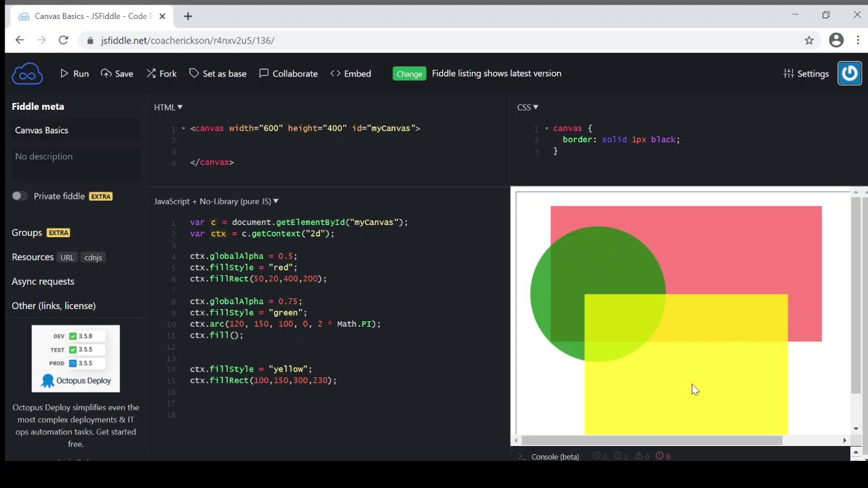Click the JSFiddle cloud logo
This screenshot has height=488, width=868.
pyautogui.click(x=27, y=74)
